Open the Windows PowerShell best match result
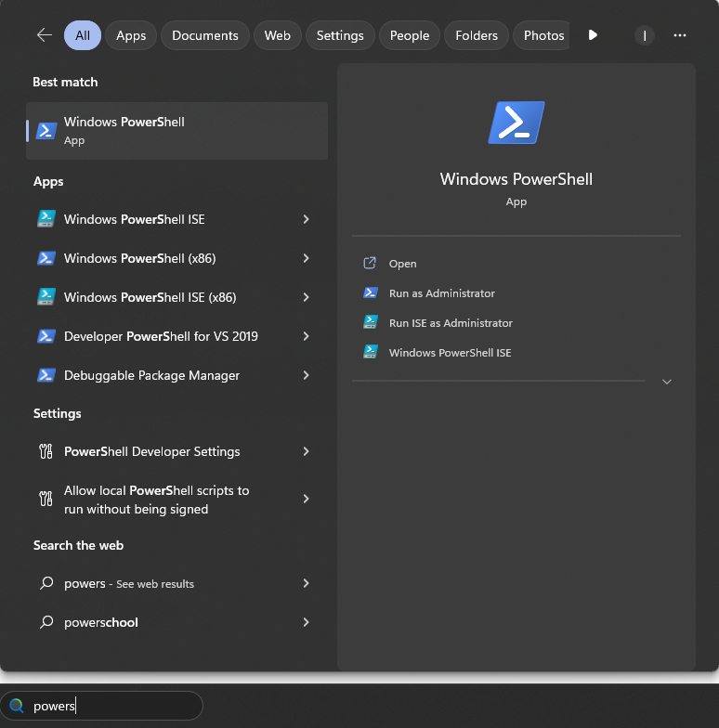The height and width of the screenshot is (728, 719). coord(176,131)
